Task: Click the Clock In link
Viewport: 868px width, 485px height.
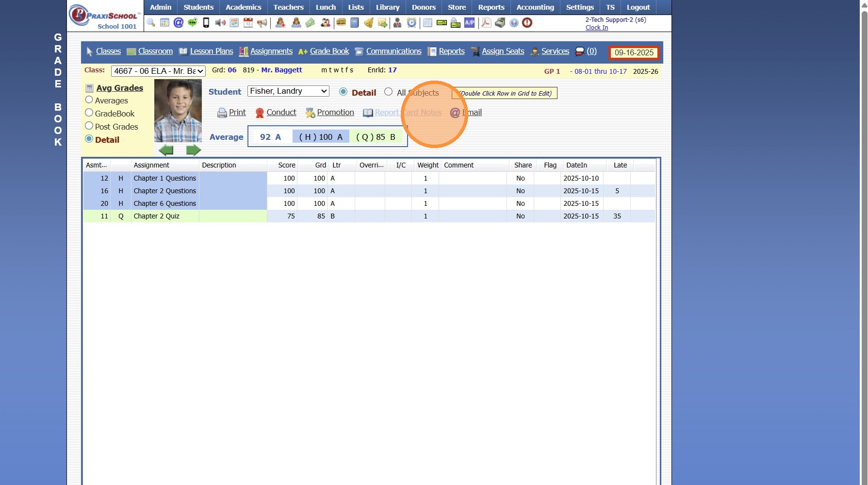Action: (597, 28)
